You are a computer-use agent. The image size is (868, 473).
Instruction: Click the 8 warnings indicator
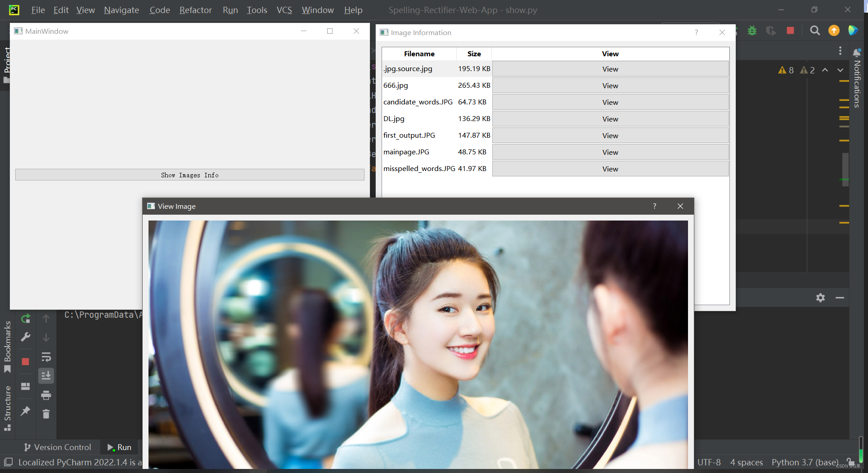[x=786, y=70]
